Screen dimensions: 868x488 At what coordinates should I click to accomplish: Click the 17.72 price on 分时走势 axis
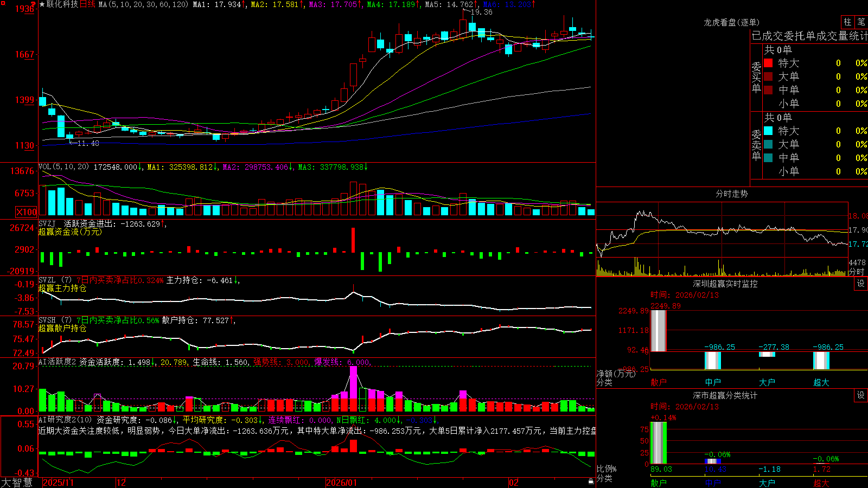(x=858, y=244)
